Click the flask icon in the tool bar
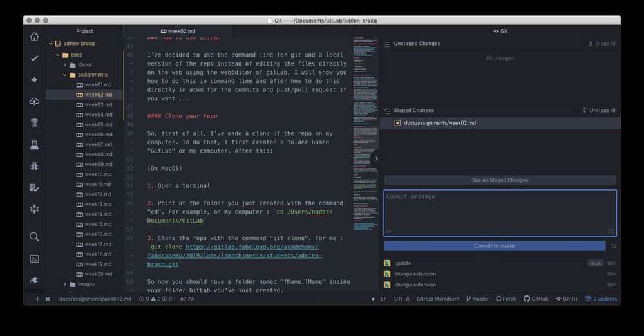The image size is (644, 336). tap(35, 145)
